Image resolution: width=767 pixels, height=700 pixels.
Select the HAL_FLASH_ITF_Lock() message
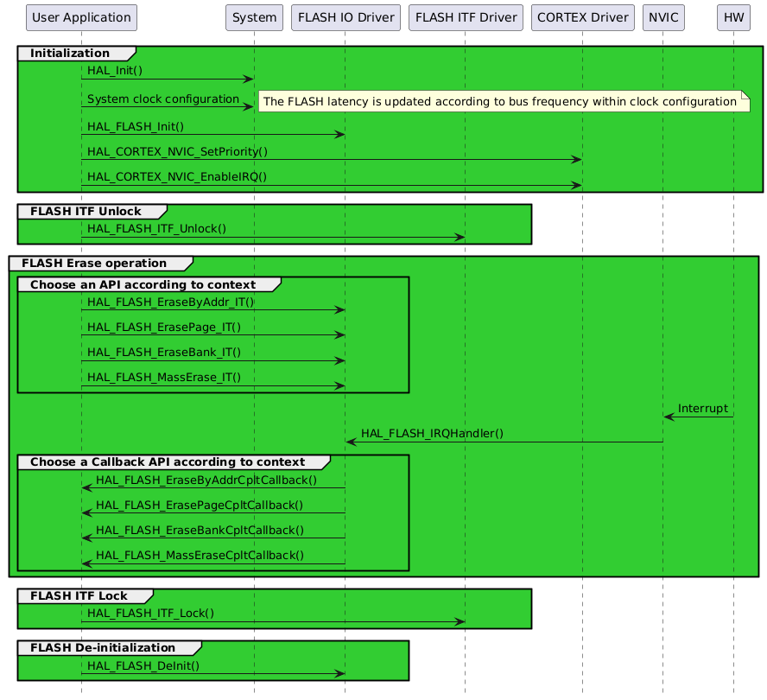pyautogui.click(x=150, y=614)
